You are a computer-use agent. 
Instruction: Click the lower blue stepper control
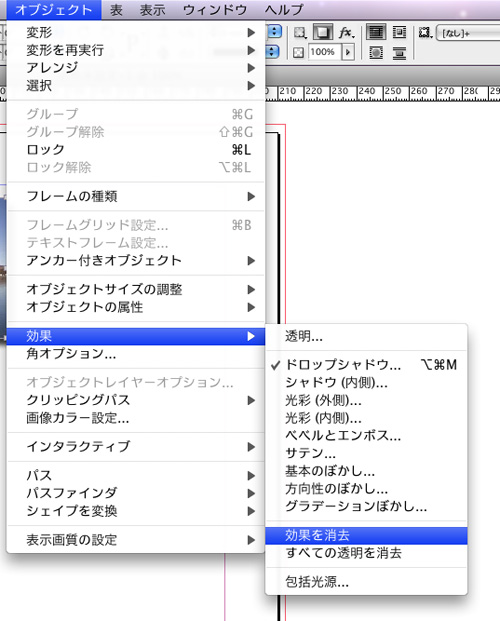[x=273, y=51]
